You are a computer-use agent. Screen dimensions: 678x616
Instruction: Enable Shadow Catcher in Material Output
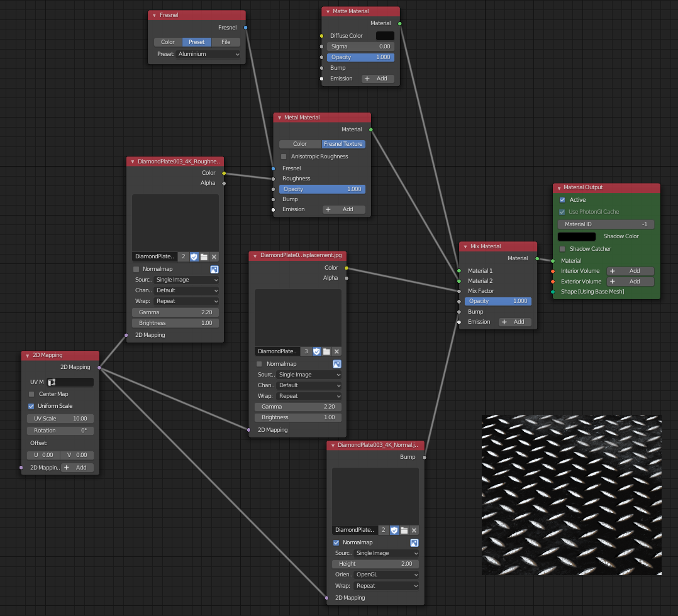click(563, 249)
